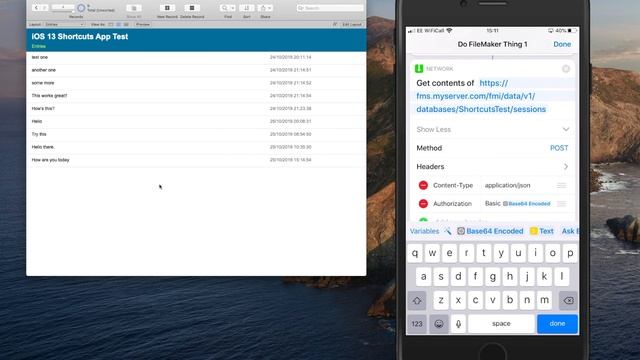The width and height of the screenshot is (640, 360).
Task: Click the Find magnifier icon in FileMaker
Action: (x=224, y=8)
